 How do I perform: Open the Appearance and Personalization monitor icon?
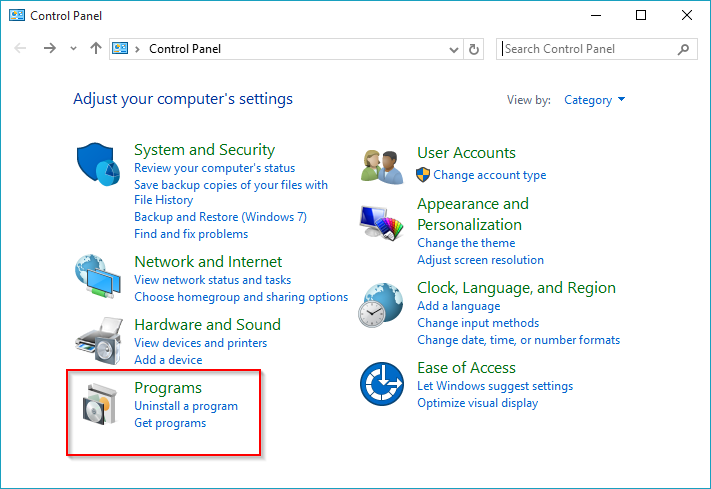point(381,223)
